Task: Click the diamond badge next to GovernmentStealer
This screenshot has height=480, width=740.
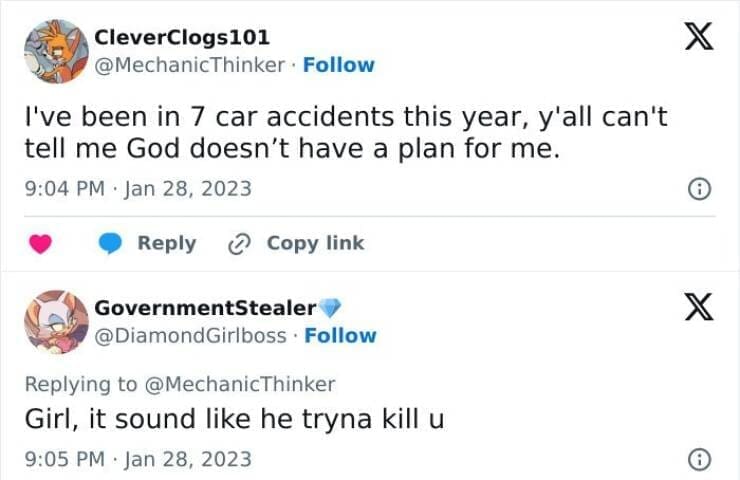Action: click(x=332, y=307)
